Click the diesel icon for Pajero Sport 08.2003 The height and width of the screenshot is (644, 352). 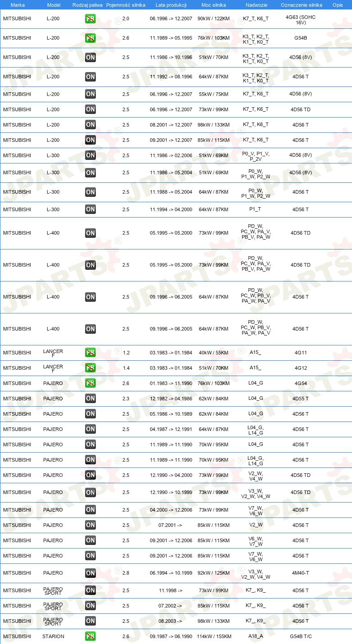(x=90, y=621)
